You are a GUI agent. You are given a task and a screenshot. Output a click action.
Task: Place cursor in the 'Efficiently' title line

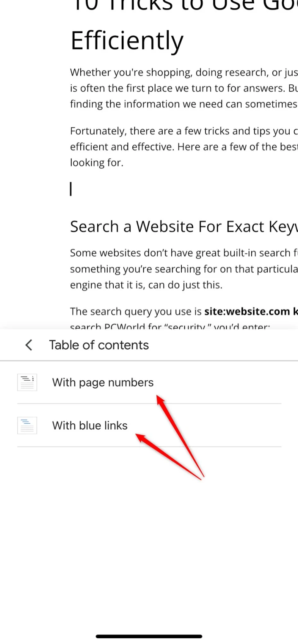pyautogui.click(x=127, y=41)
